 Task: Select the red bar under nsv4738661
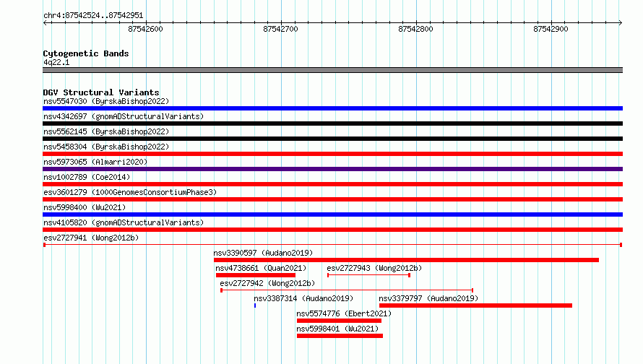256,275
